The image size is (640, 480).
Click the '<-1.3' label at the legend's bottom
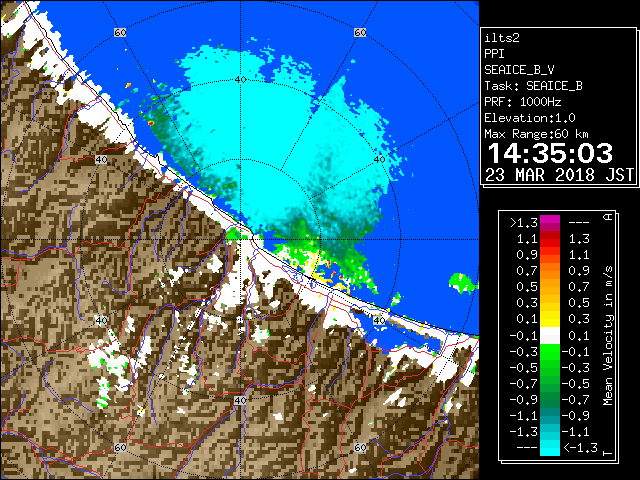coord(580,447)
